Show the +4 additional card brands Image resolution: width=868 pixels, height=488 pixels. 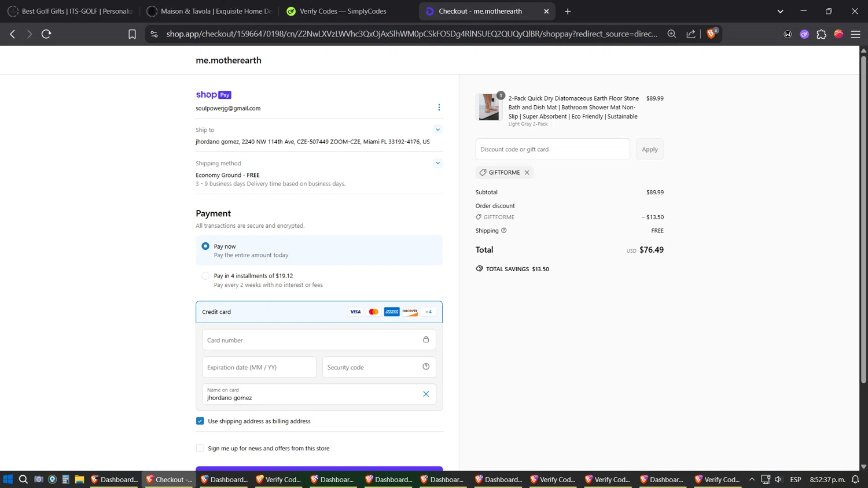click(x=429, y=312)
